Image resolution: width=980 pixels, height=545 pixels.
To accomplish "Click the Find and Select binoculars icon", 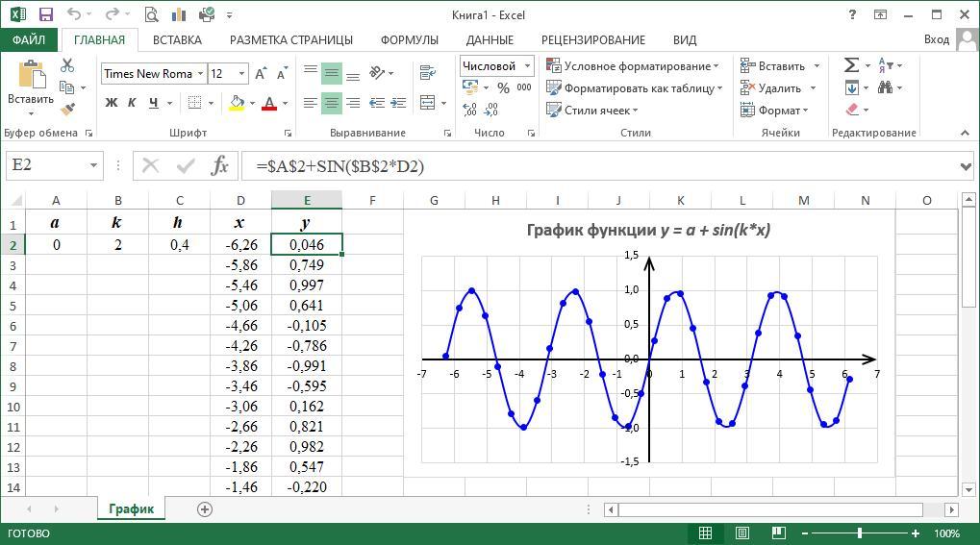I will click(x=885, y=87).
